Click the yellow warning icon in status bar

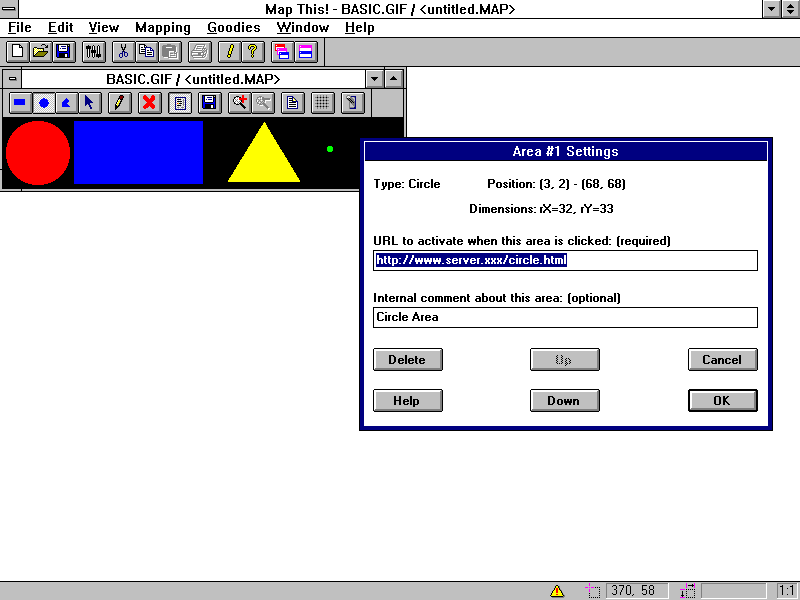tap(557, 591)
